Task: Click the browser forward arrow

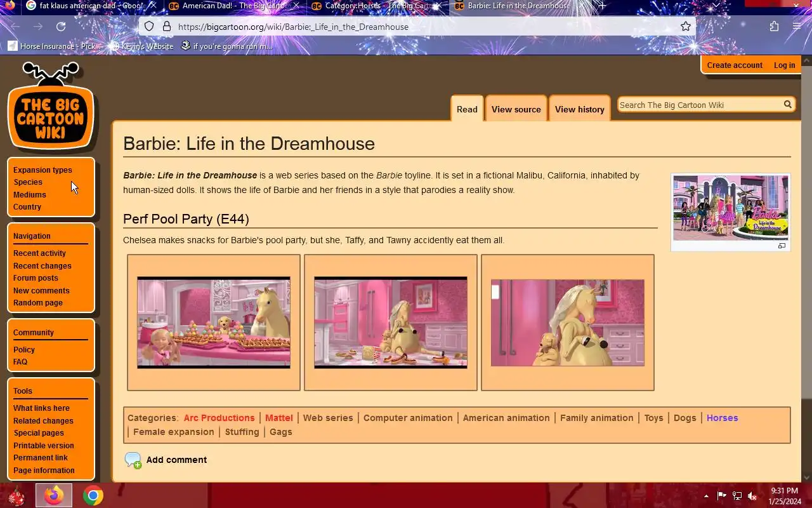Action: coord(38,27)
